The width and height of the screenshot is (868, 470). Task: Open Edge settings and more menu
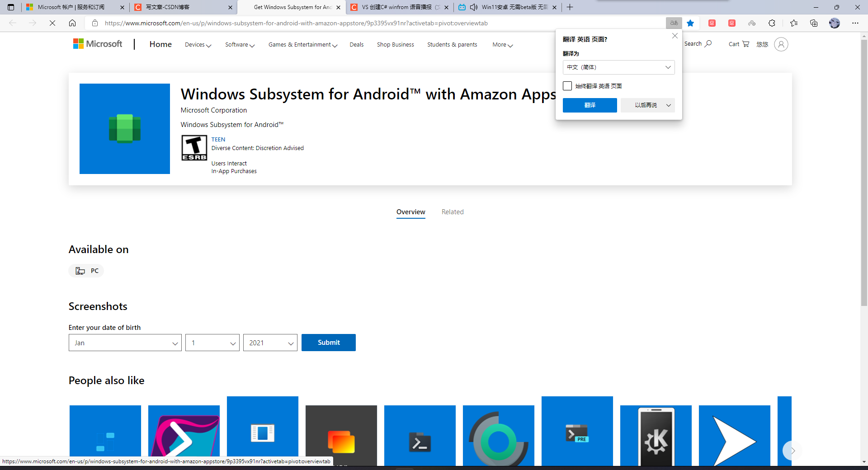click(855, 23)
